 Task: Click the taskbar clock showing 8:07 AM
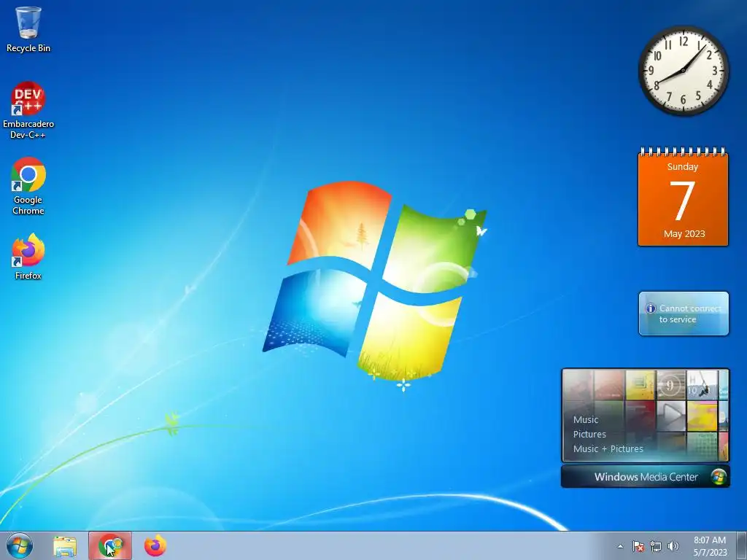coord(710,546)
